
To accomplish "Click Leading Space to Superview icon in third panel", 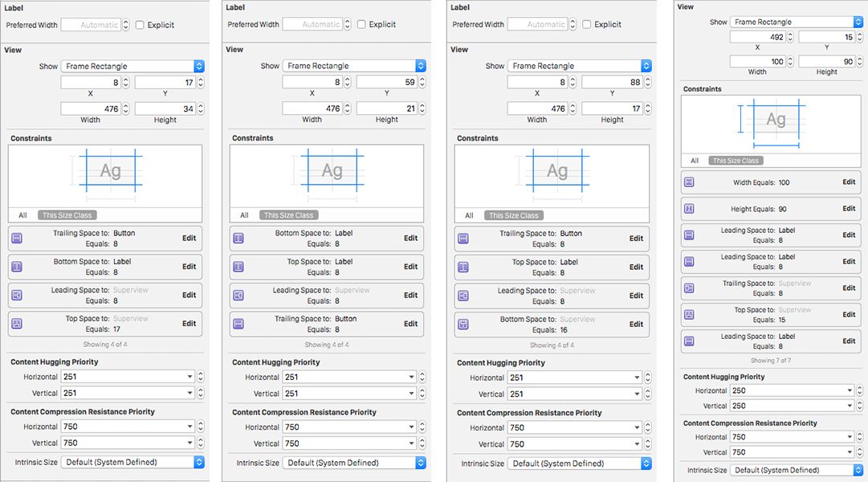I will [463, 296].
